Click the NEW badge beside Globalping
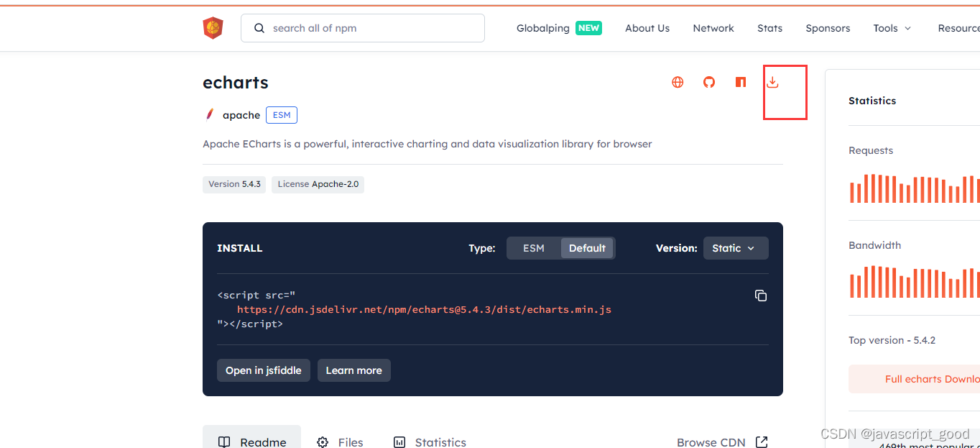 click(588, 28)
